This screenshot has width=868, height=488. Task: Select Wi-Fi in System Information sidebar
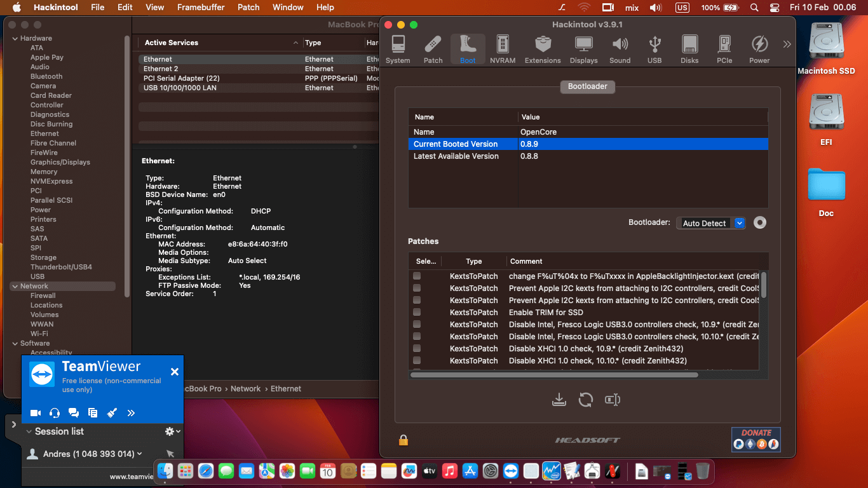[39, 334]
